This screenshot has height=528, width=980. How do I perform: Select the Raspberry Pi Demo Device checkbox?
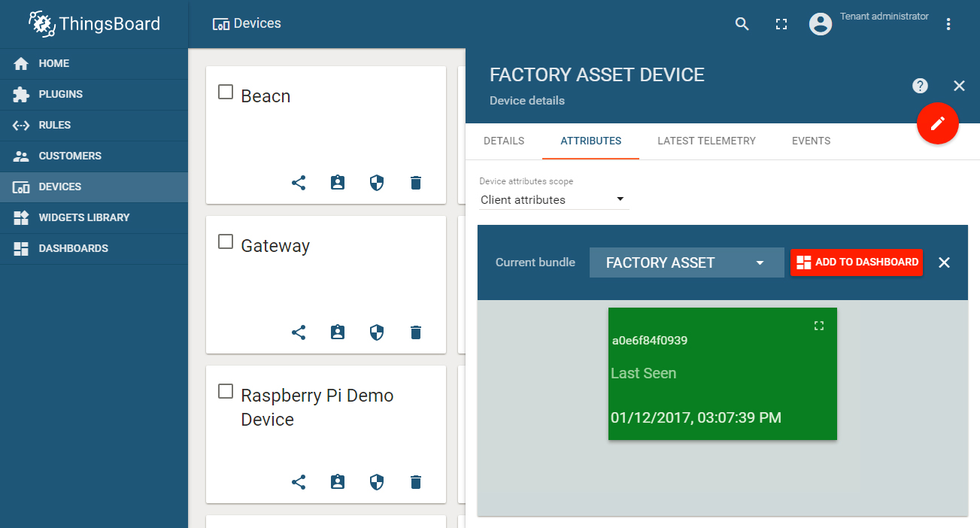pyautogui.click(x=226, y=391)
